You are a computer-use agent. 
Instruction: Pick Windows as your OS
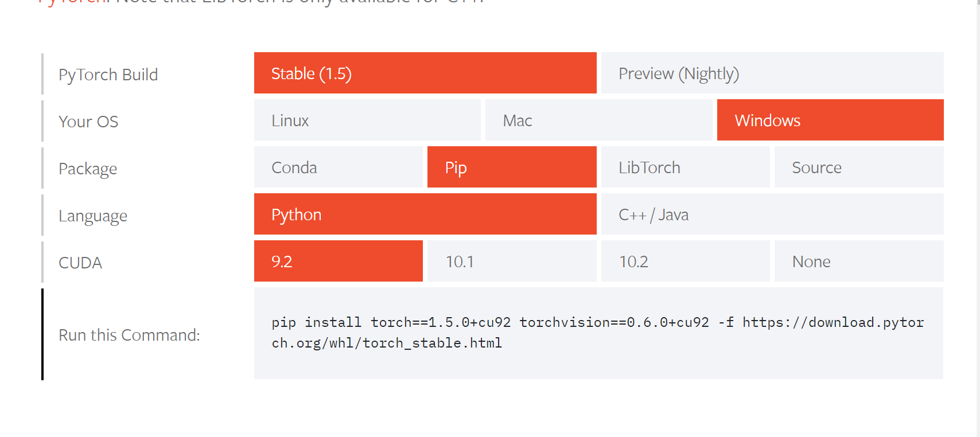click(x=830, y=120)
